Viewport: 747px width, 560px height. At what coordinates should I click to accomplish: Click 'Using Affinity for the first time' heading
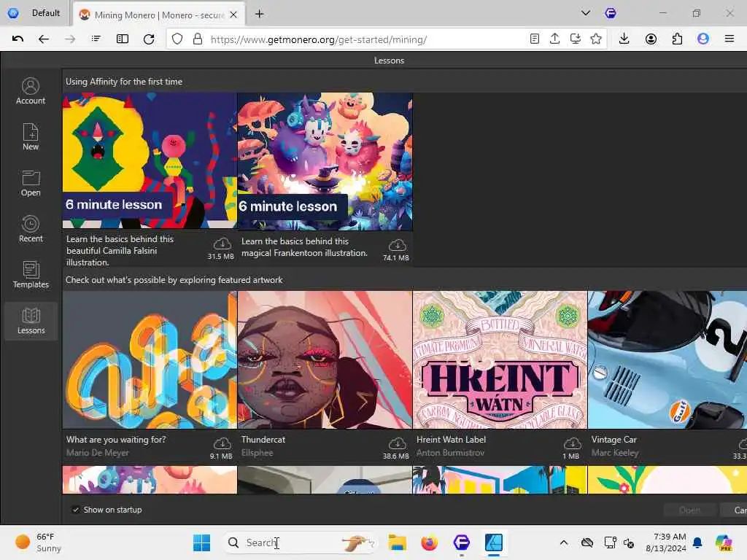point(124,82)
